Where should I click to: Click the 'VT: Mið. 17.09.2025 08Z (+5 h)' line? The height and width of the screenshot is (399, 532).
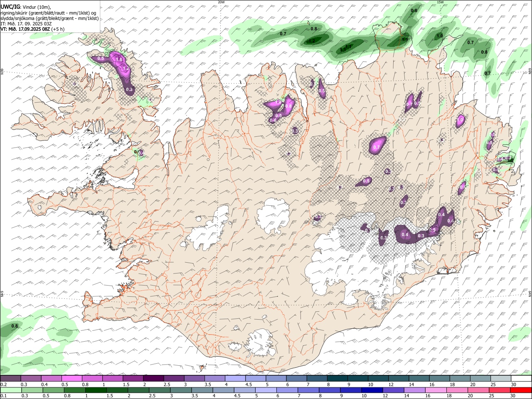[32, 29]
